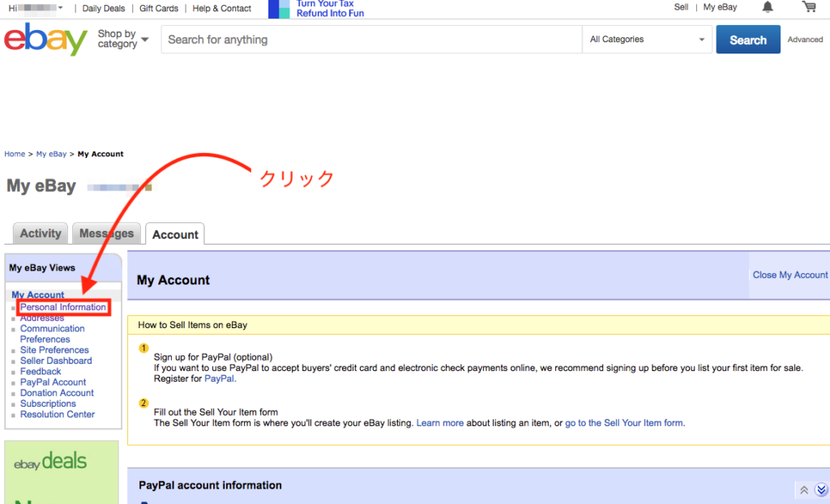Image resolution: width=830 pixels, height=504 pixels.
Task: Open Communication Preferences in sidebar
Action: click(x=53, y=334)
